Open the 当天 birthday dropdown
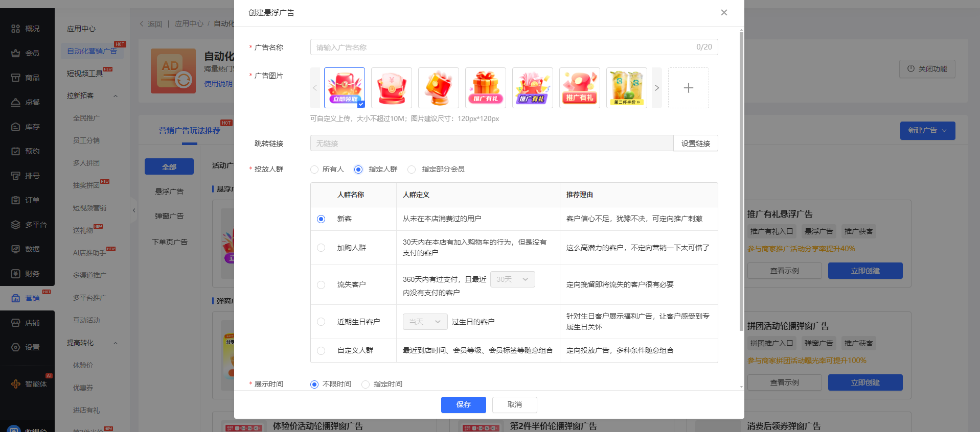The height and width of the screenshot is (432, 980). coord(425,322)
